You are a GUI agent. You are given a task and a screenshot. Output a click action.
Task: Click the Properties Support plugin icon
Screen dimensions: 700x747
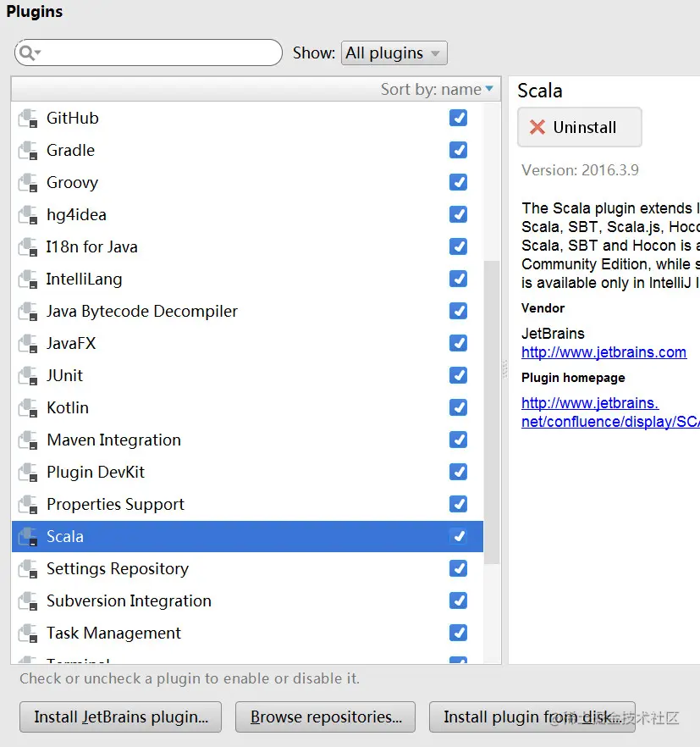point(28,504)
